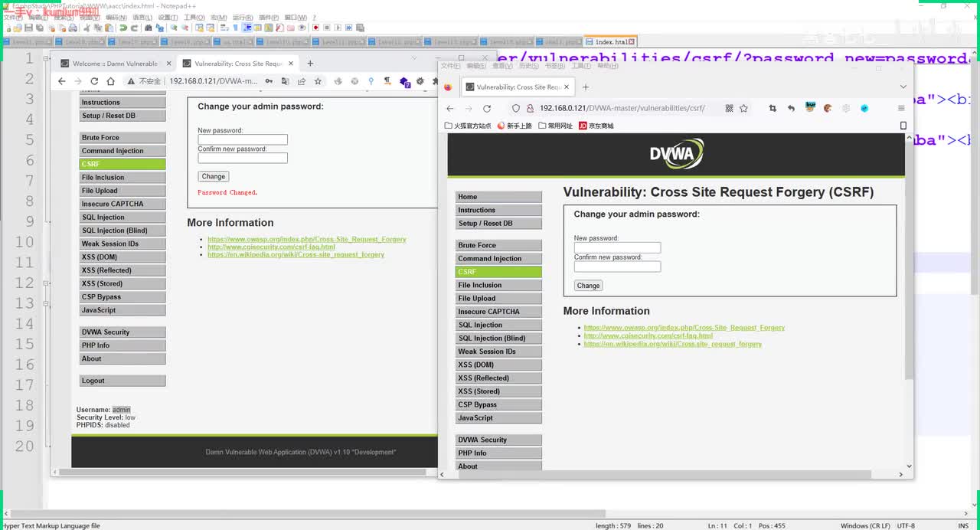Click Firefox address bar URL

622,109
